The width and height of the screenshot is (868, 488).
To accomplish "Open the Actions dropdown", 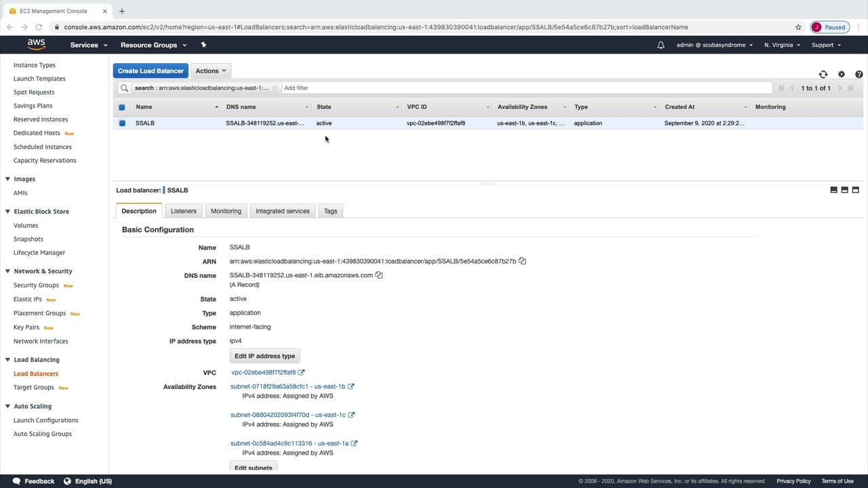I will tap(210, 70).
